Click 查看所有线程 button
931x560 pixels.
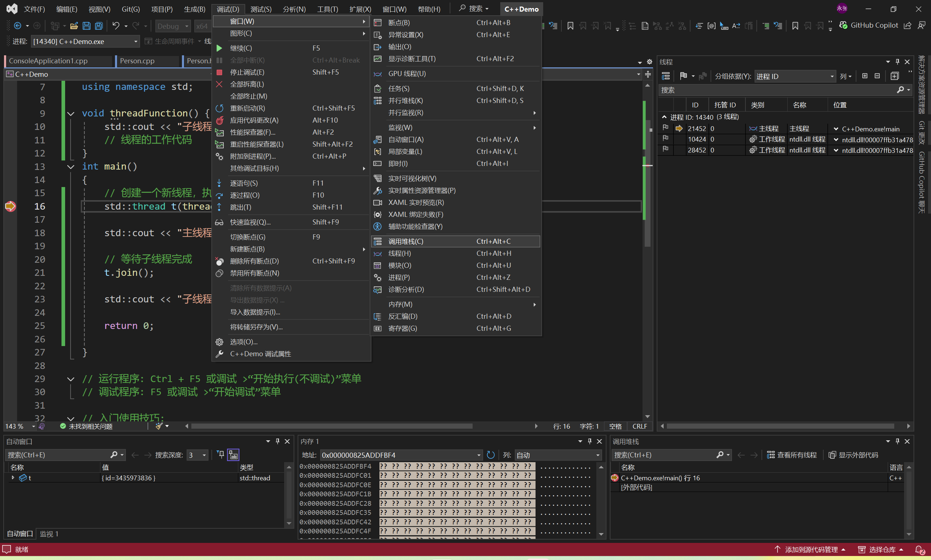(x=792, y=455)
